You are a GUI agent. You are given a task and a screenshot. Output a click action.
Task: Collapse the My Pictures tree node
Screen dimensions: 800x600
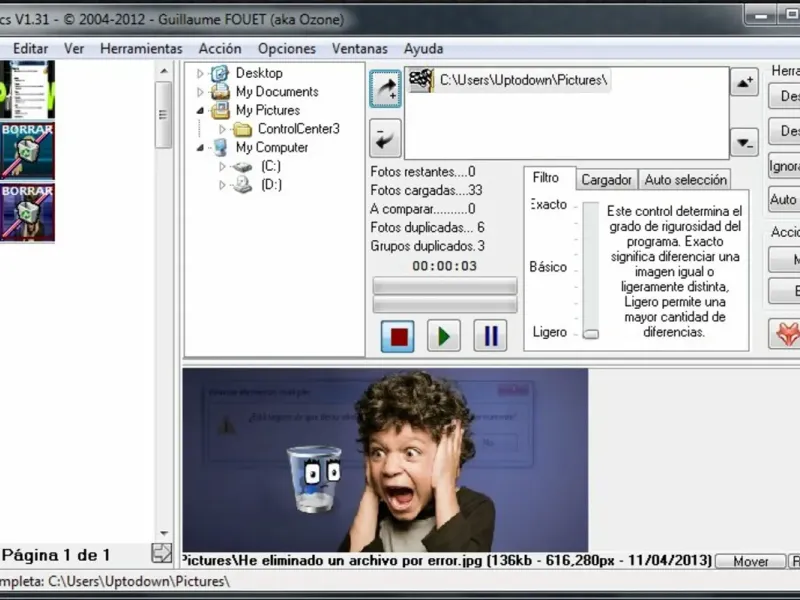pos(200,111)
